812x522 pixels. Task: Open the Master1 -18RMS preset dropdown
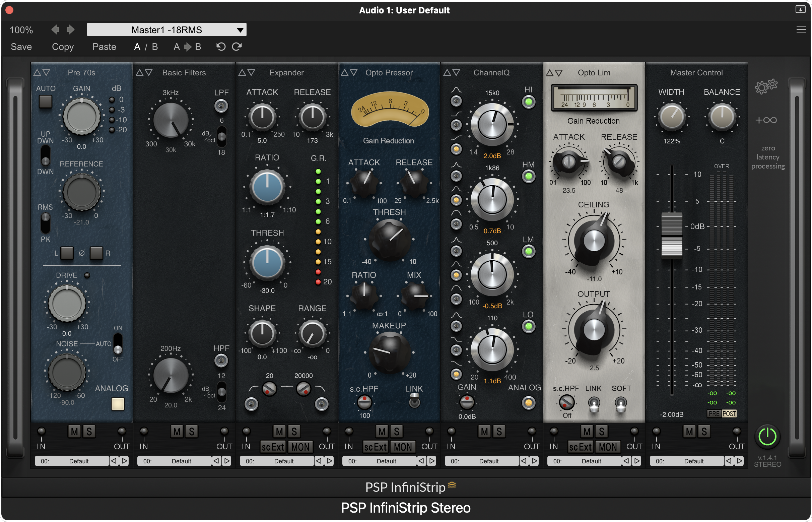click(167, 30)
